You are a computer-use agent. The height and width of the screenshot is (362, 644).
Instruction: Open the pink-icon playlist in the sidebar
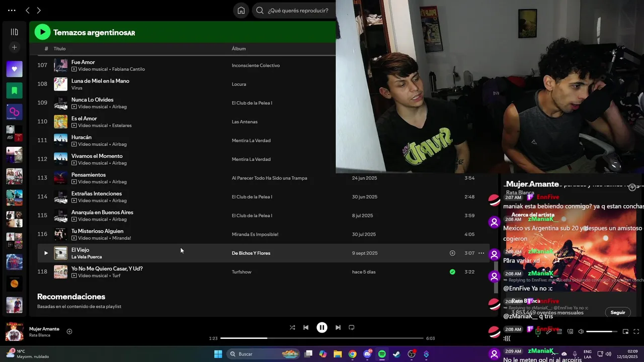point(14,112)
